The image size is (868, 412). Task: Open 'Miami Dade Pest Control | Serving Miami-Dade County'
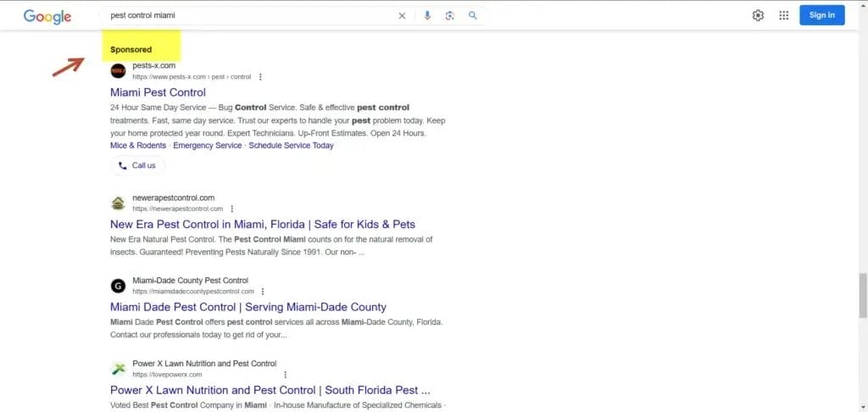[x=248, y=307]
